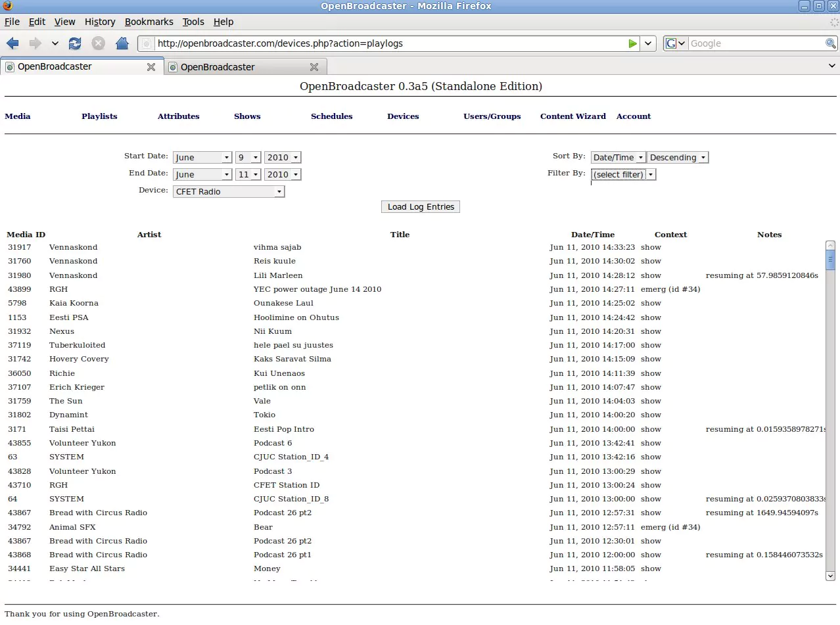
Task: Go to the Home page icon
Action: pyautogui.click(x=122, y=43)
